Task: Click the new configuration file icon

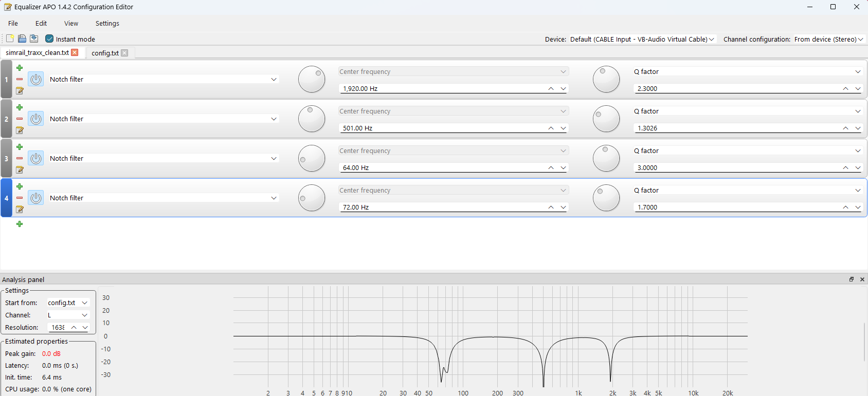Action: point(10,39)
